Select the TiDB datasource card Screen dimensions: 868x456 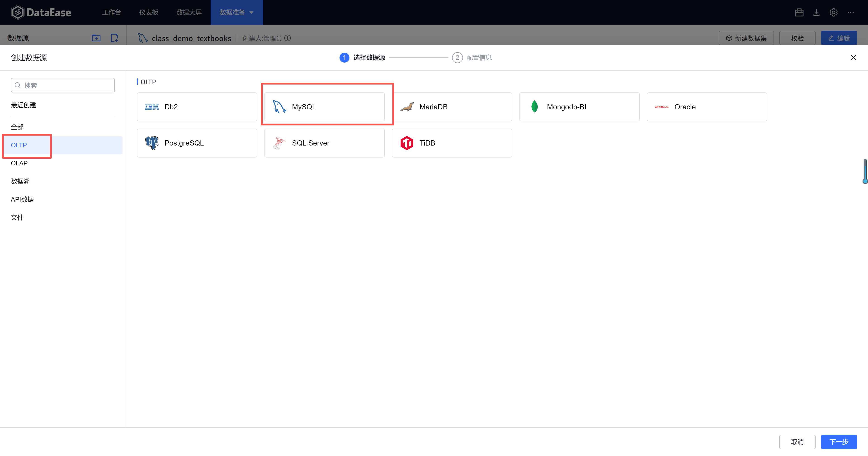pyautogui.click(x=452, y=143)
